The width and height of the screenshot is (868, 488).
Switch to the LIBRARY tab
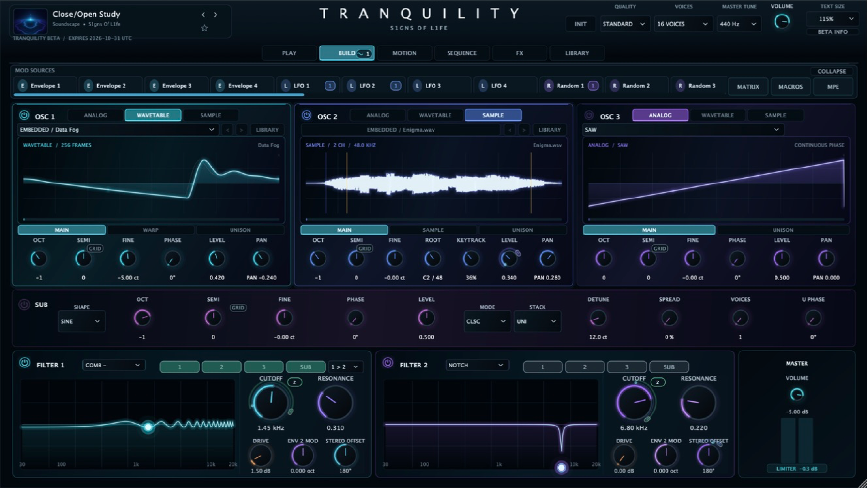(577, 53)
